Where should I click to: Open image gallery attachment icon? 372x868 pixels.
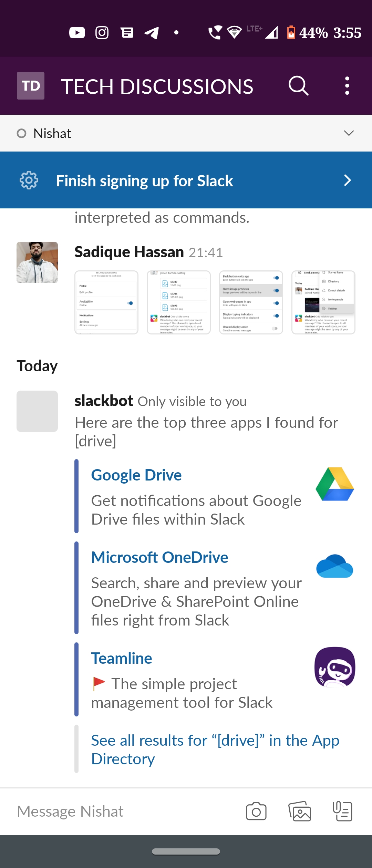pyautogui.click(x=300, y=812)
